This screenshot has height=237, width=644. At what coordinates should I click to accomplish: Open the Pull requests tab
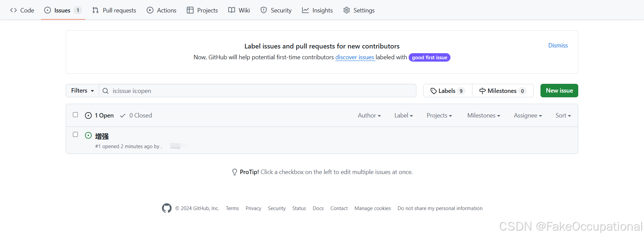(114, 10)
